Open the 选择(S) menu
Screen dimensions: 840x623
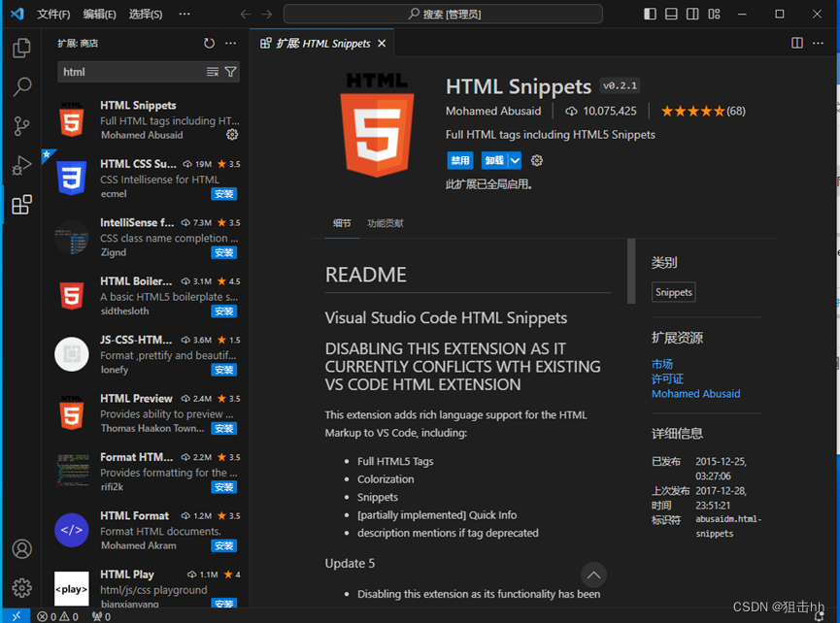146,14
